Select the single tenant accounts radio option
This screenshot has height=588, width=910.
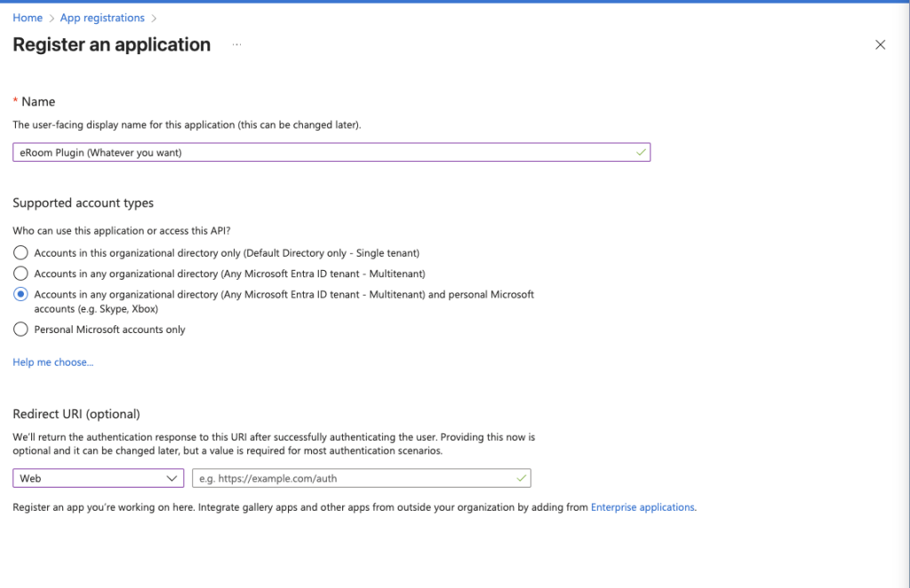(21, 253)
